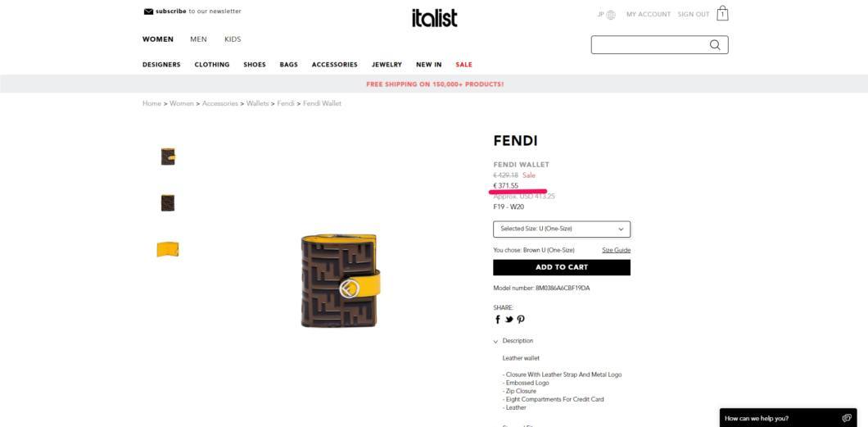Share product on Pinterest
Screen dimensions: 868x427
click(520, 319)
